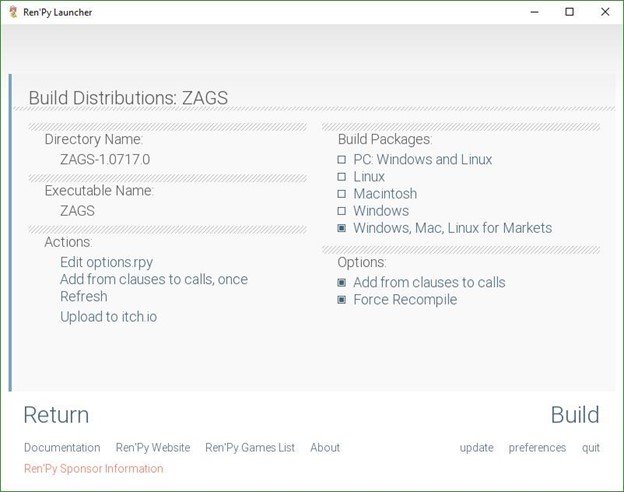Enable PC: Windows and Linux package
The width and height of the screenshot is (624, 492).
click(415, 160)
